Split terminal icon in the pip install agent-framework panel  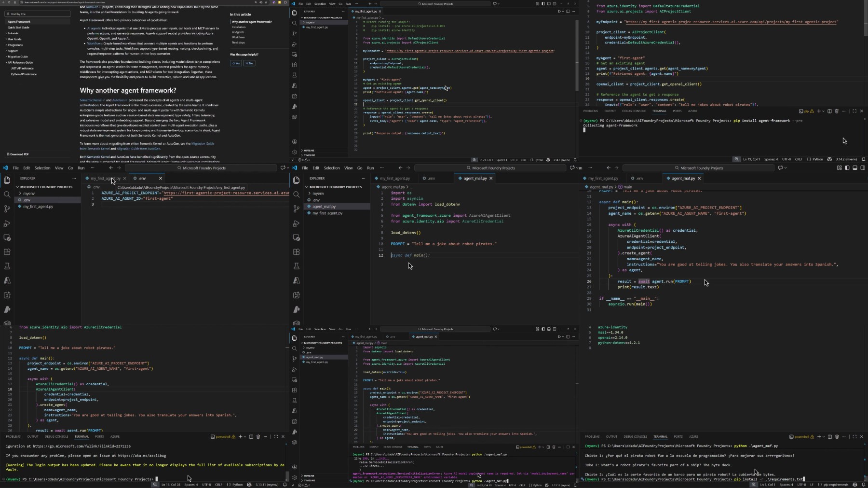829,111
